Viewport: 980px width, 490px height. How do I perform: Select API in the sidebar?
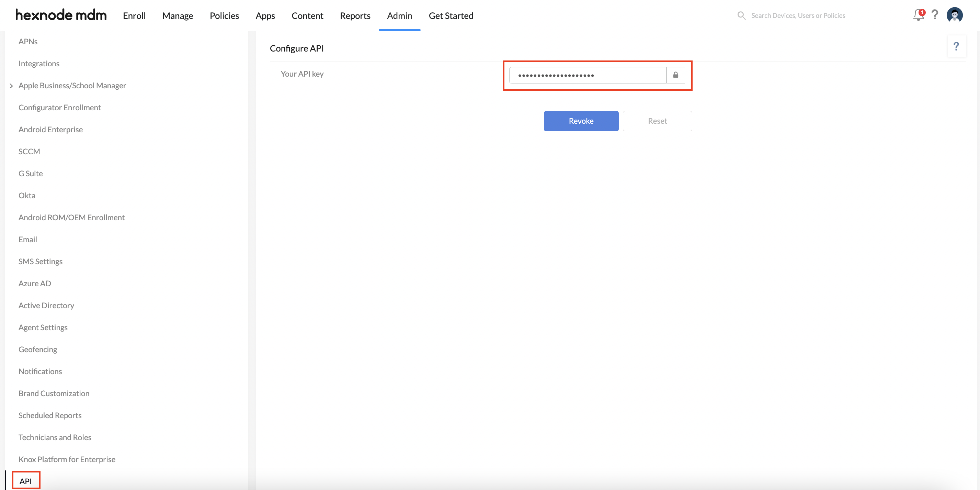pos(25,481)
